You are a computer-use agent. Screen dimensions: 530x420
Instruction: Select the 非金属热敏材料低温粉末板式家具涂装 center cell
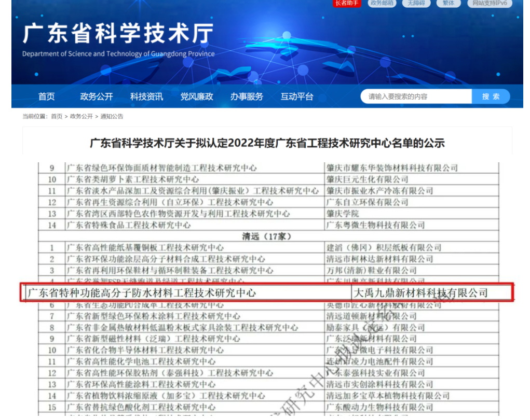pyautogui.click(x=195, y=328)
